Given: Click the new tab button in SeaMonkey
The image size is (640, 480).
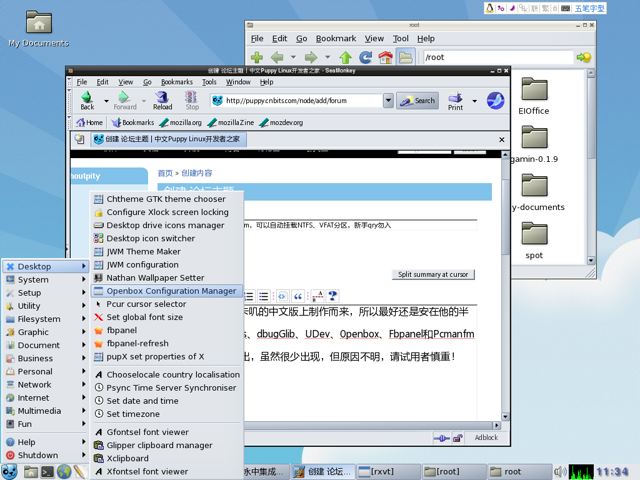Looking at the screenshot, I should pos(80,140).
